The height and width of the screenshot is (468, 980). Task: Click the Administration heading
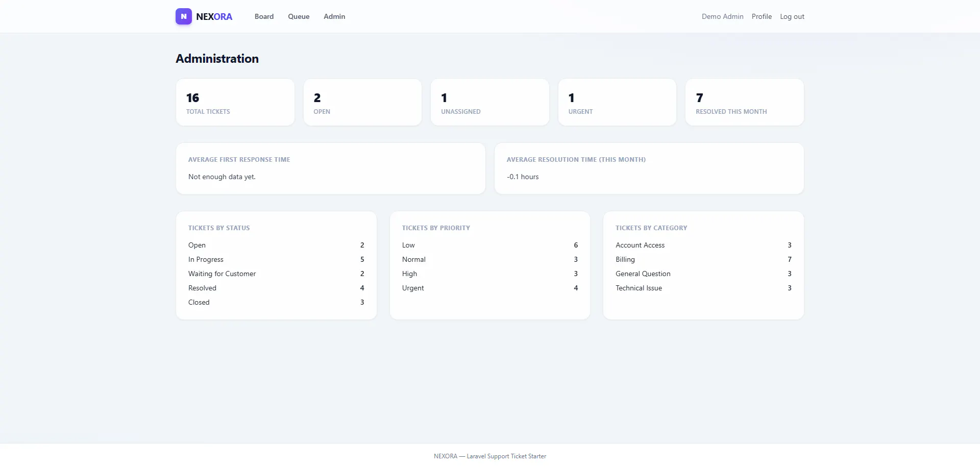click(x=217, y=59)
